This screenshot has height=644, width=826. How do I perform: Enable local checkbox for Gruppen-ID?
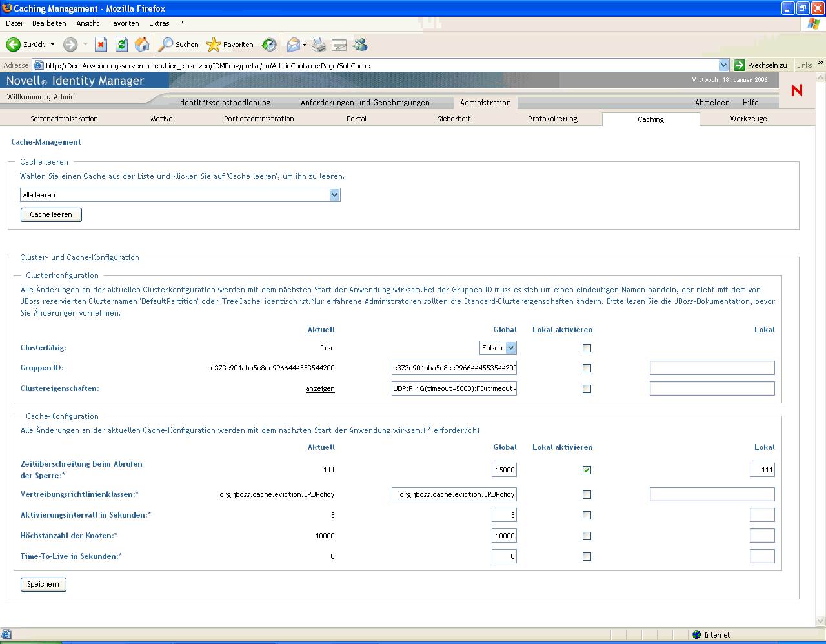pos(587,368)
